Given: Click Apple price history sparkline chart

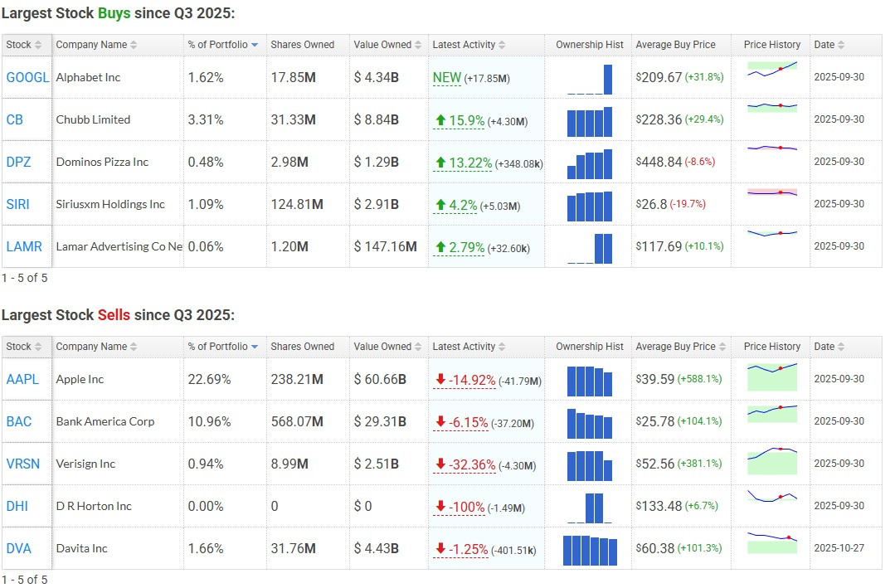Looking at the screenshot, I should (771, 378).
